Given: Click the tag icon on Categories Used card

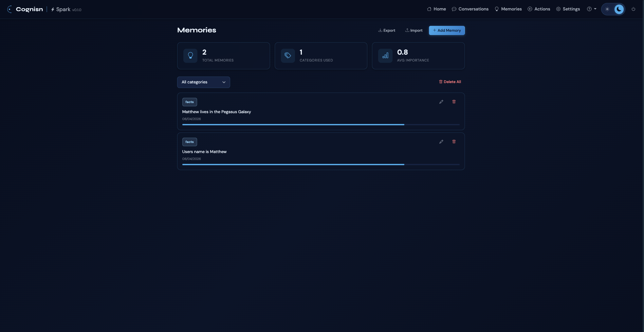Looking at the screenshot, I should click(x=288, y=56).
